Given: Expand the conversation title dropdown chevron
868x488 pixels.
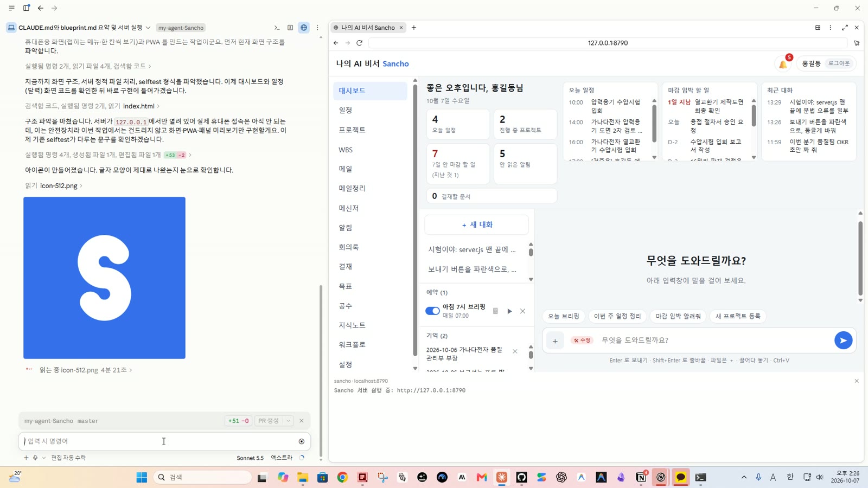Looking at the screenshot, I should (148, 28).
